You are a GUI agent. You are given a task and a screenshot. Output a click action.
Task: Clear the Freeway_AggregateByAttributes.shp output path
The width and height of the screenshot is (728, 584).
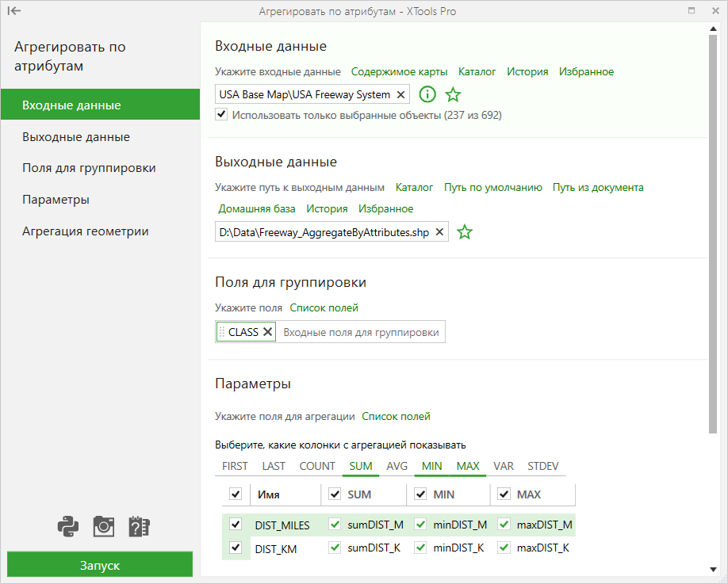pos(439,232)
